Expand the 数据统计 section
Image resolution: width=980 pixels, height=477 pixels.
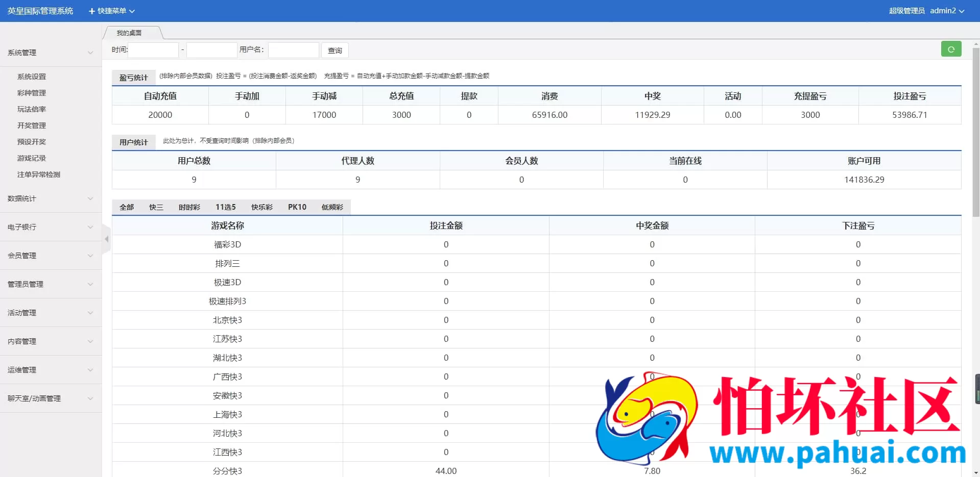point(21,198)
